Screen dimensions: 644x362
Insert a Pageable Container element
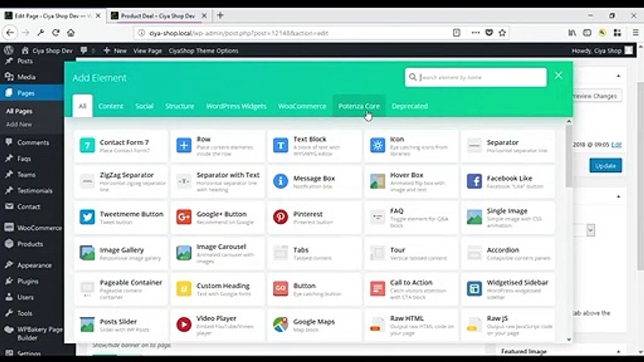[x=121, y=289]
